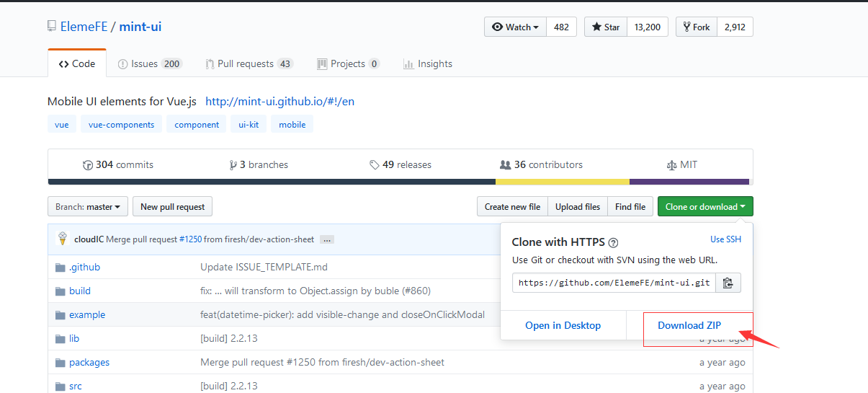Click the Upload files button
Viewport: 868px width, 393px height.
click(x=578, y=207)
